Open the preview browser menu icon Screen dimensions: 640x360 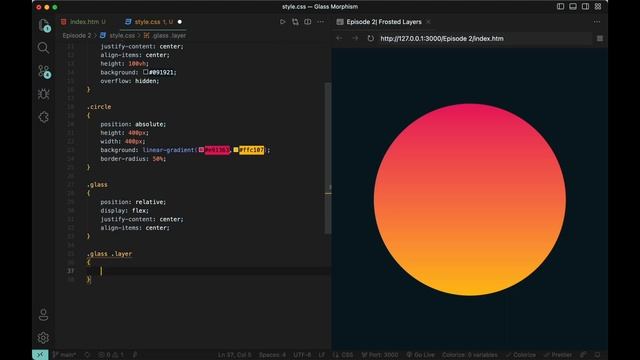(600, 38)
